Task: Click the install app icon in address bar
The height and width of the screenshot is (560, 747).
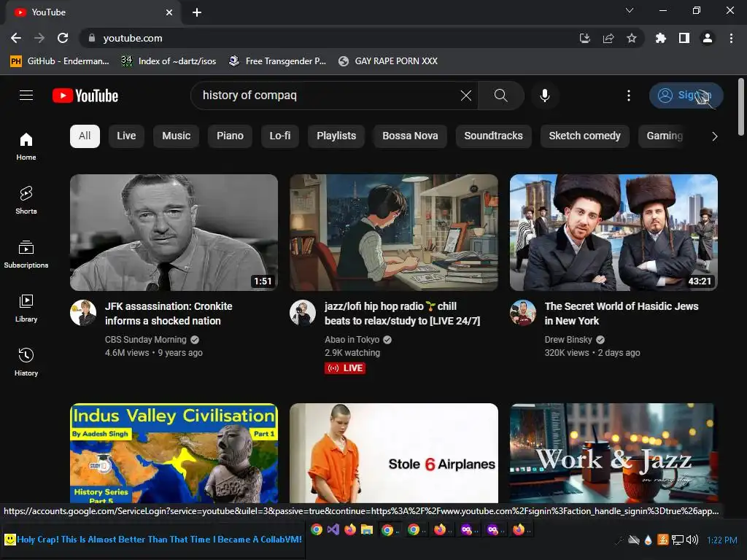Action: (x=585, y=38)
